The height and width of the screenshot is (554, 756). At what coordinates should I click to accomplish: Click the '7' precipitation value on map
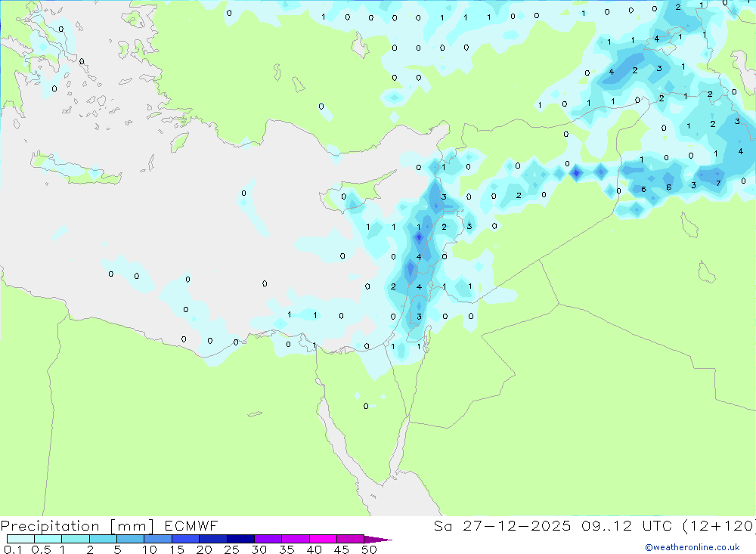pos(718,183)
